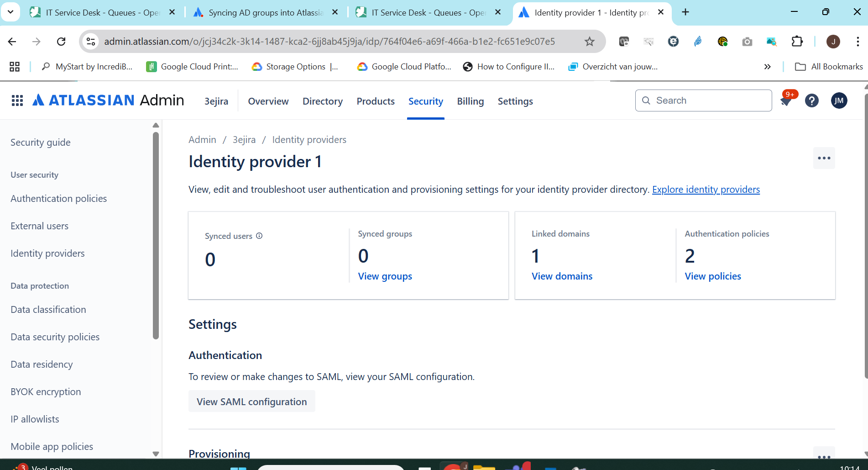Bookmark the page with the star icon
The width and height of the screenshot is (868, 470).
[589, 41]
